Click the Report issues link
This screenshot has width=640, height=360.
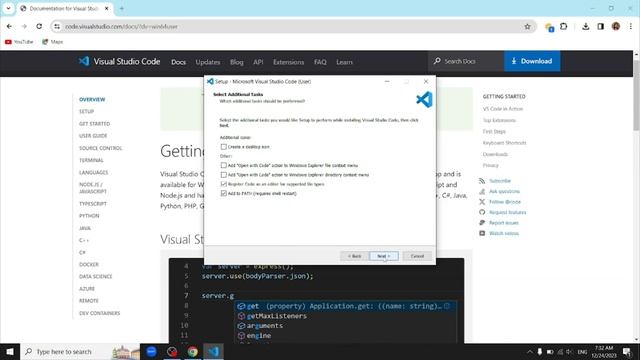[x=504, y=223]
